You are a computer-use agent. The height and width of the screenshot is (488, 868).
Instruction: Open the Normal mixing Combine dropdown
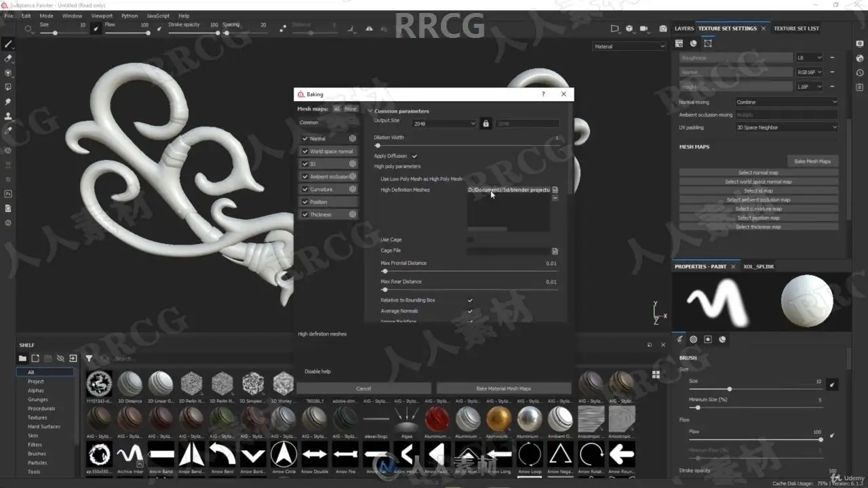787,102
